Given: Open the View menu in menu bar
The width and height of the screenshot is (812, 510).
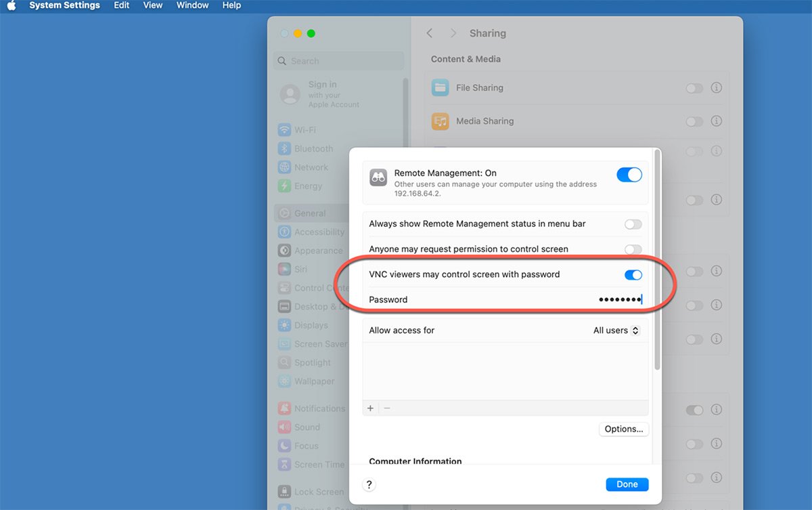Looking at the screenshot, I should click(x=153, y=5).
